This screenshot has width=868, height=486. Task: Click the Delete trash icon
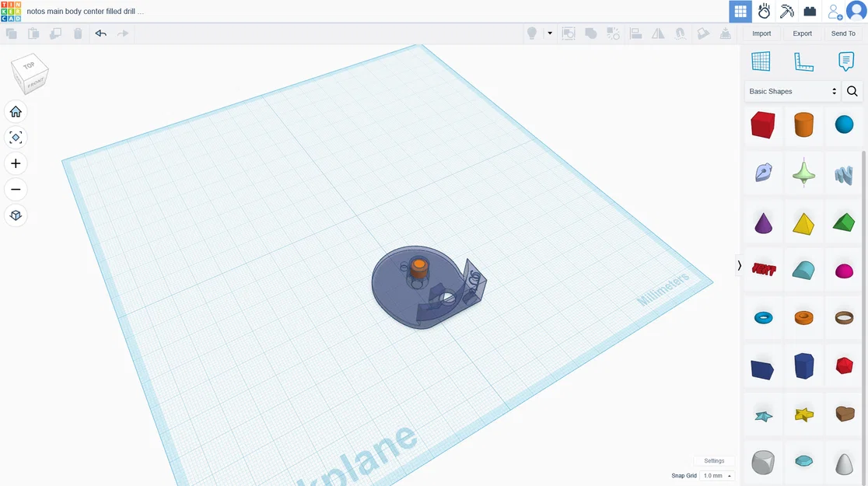(x=78, y=33)
